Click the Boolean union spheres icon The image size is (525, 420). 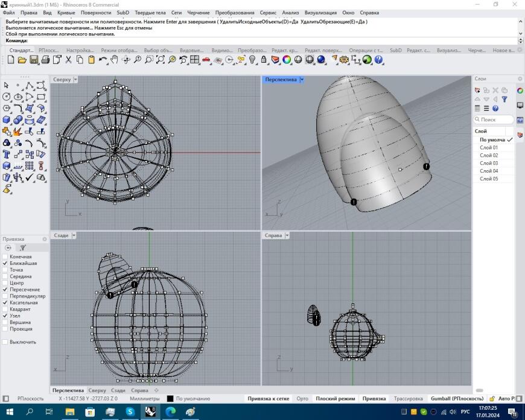(x=18, y=119)
